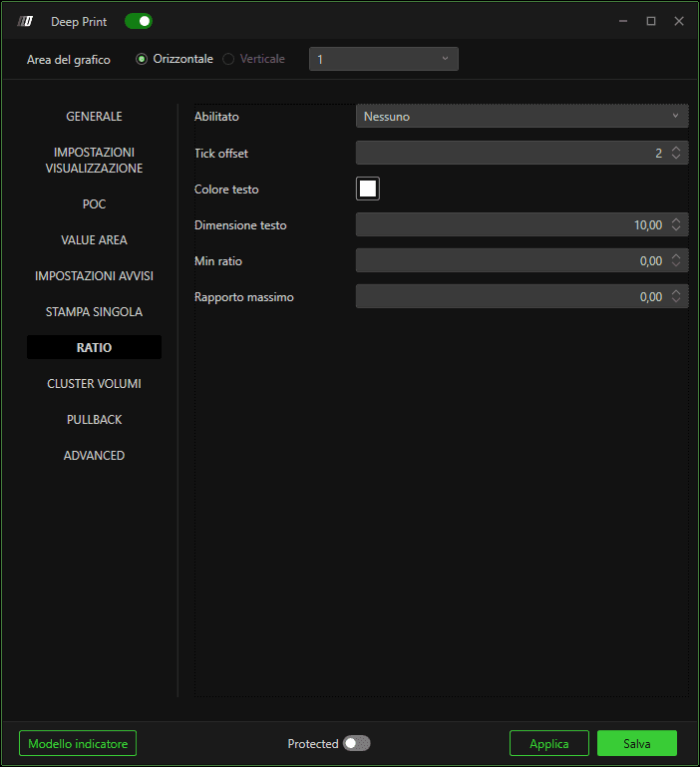700x767 pixels.
Task: Open the Colore testo white swatch
Action: pos(368,189)
